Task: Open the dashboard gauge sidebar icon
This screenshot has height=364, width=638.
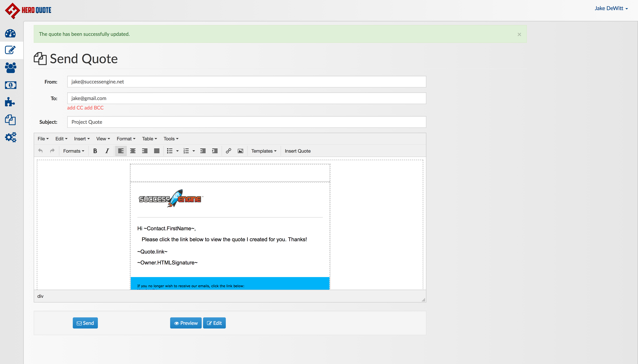Action: (x=10, y=33)
